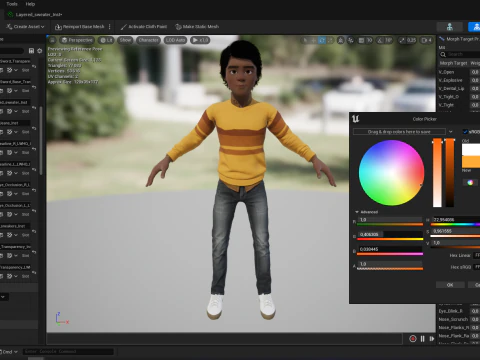Collapse the Advanced section
The image size is (480, 360).
(357, 212)
